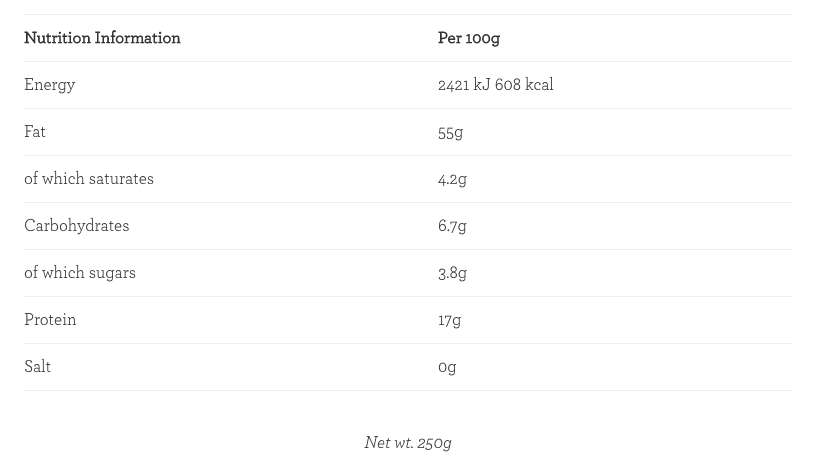The image size is (835, 463).
Task: Click the 55g fat value
Action: (451, 133)
